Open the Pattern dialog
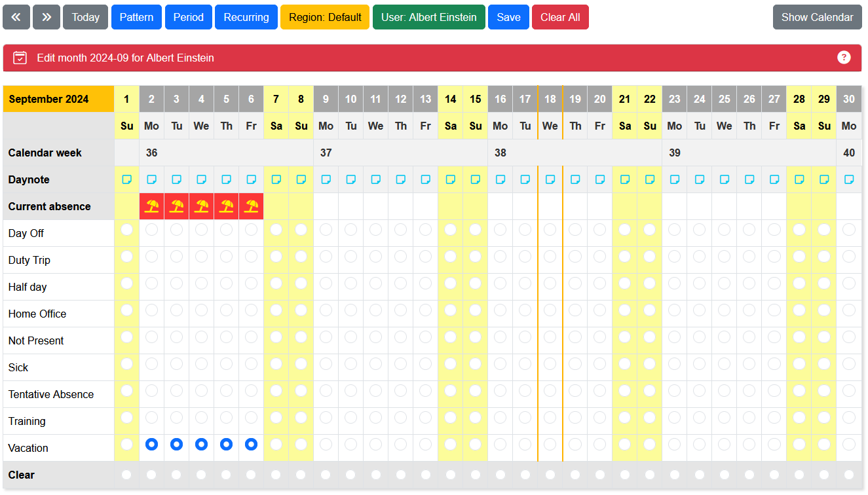 [136, 18]
